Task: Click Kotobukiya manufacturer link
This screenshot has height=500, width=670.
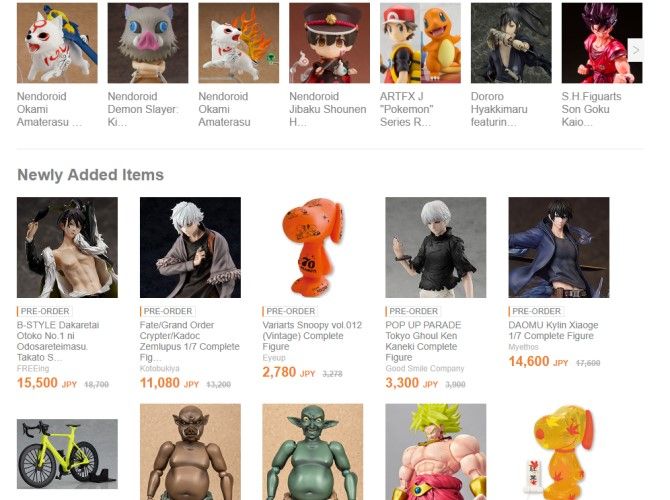Action: [x=159, y=368]
